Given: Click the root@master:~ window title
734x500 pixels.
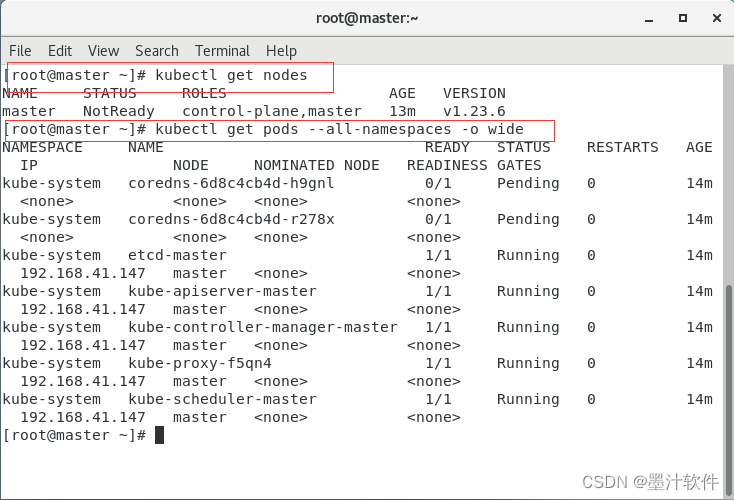Looking at the screenshot, I should 367,18.
